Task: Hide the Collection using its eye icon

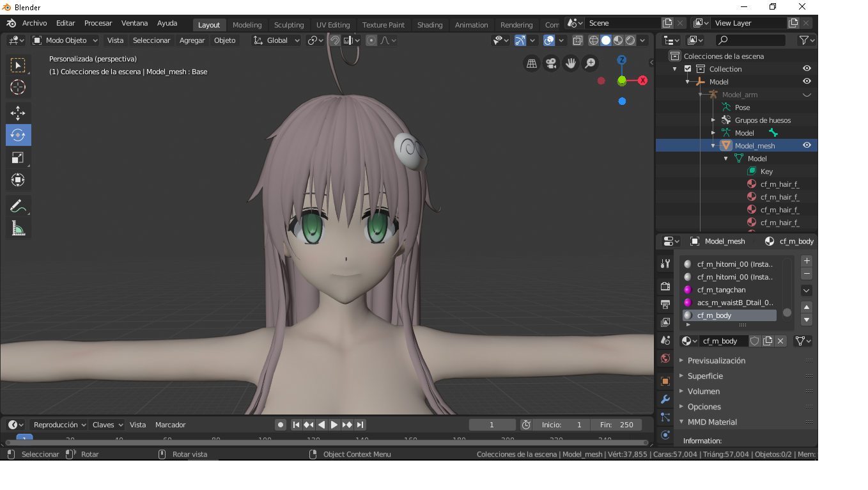Action: point(807,68)
